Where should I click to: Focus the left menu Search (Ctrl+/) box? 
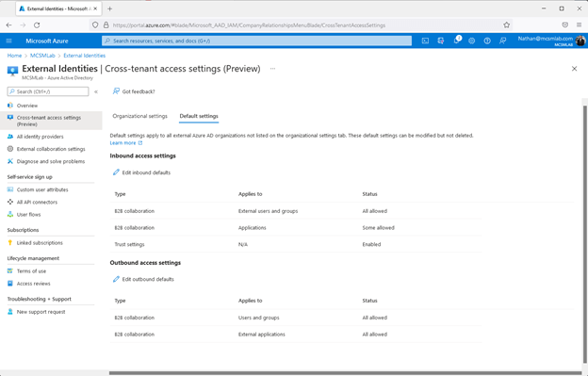click(48, 91)
